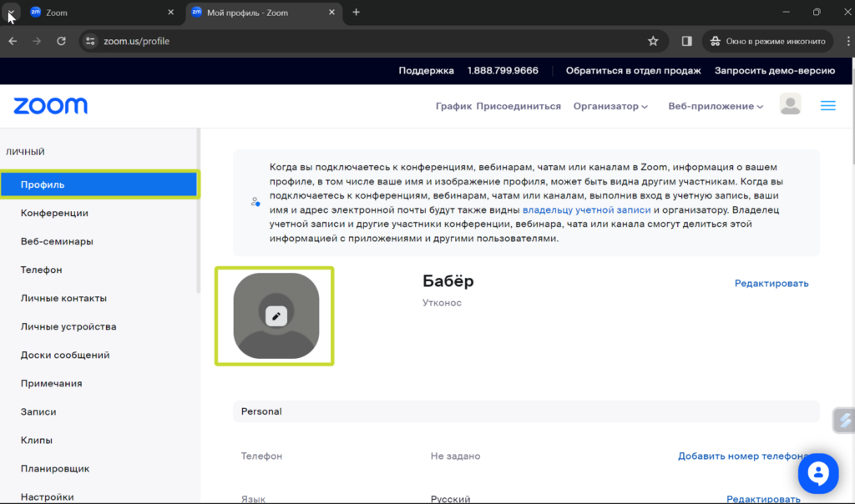Open Поддержка link in top bar

pos(426,70)
